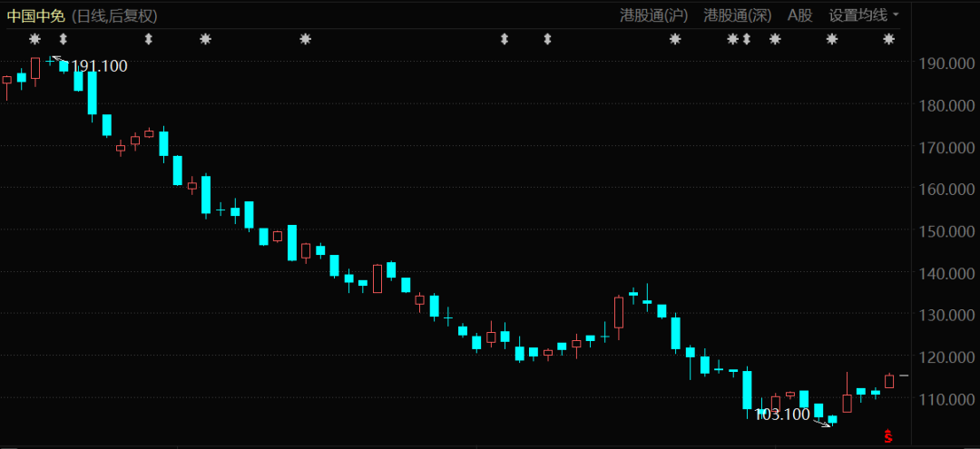The height and width of the screenshot is (449, 980).
Task: Click the 103.100 low price label
Action: pos(782,414)
